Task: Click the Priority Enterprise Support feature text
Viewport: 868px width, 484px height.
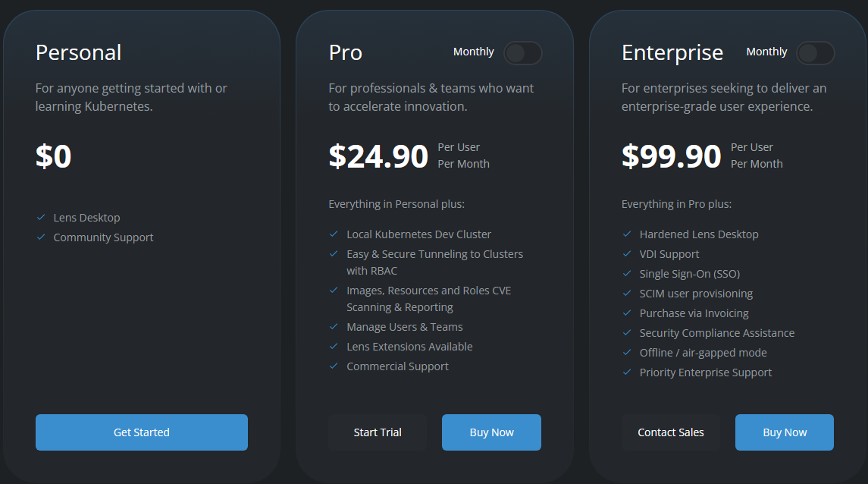Action: 706,372
